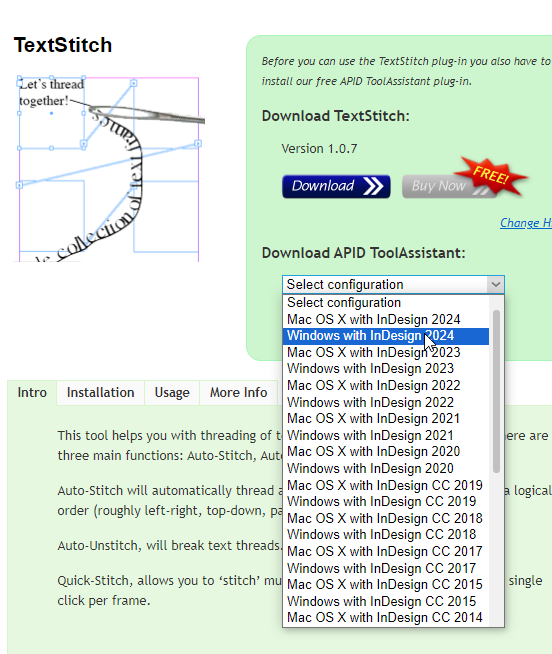Open the More Info tab

(x=238, y=392)
